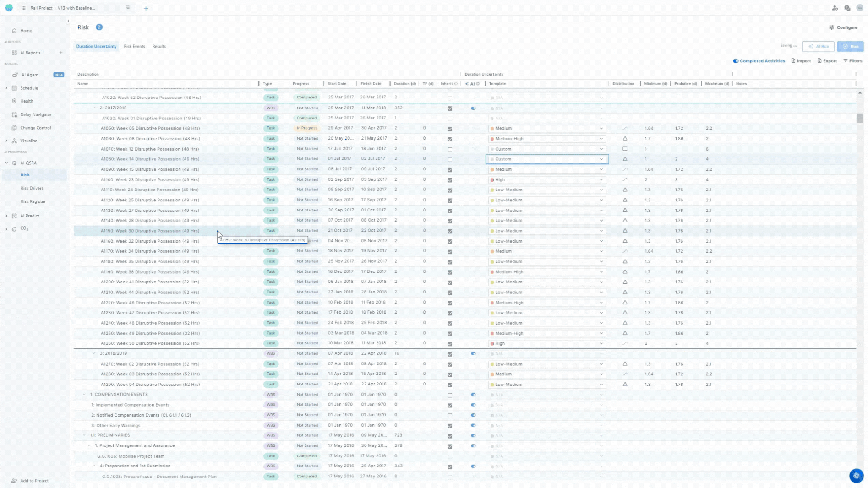Open Delay Navigator

pos(36,114)
